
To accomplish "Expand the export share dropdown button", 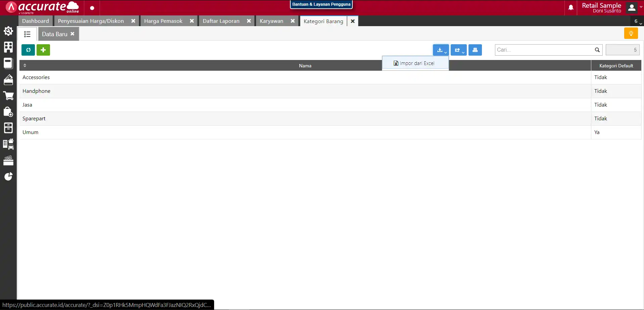I will (458, 50).
